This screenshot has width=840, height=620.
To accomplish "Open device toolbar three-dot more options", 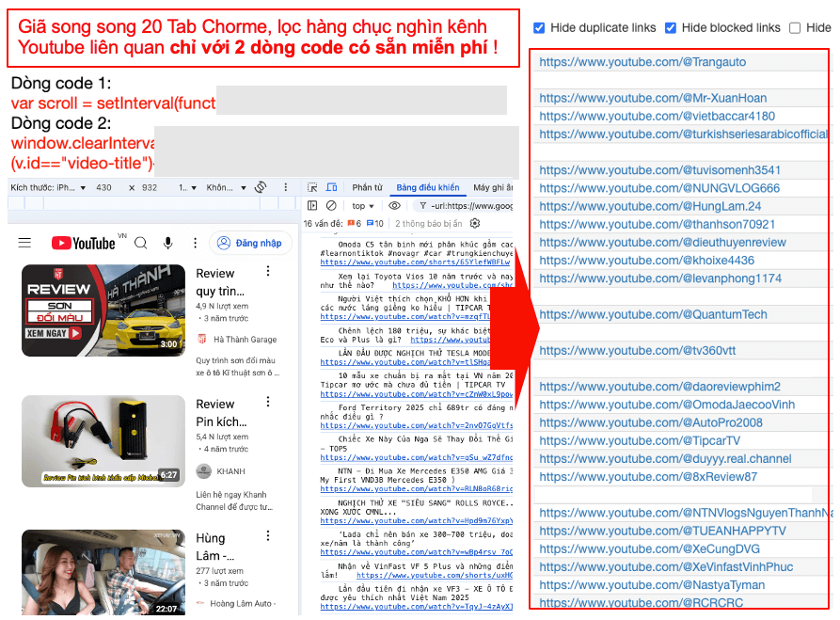I will pos(286,187).
